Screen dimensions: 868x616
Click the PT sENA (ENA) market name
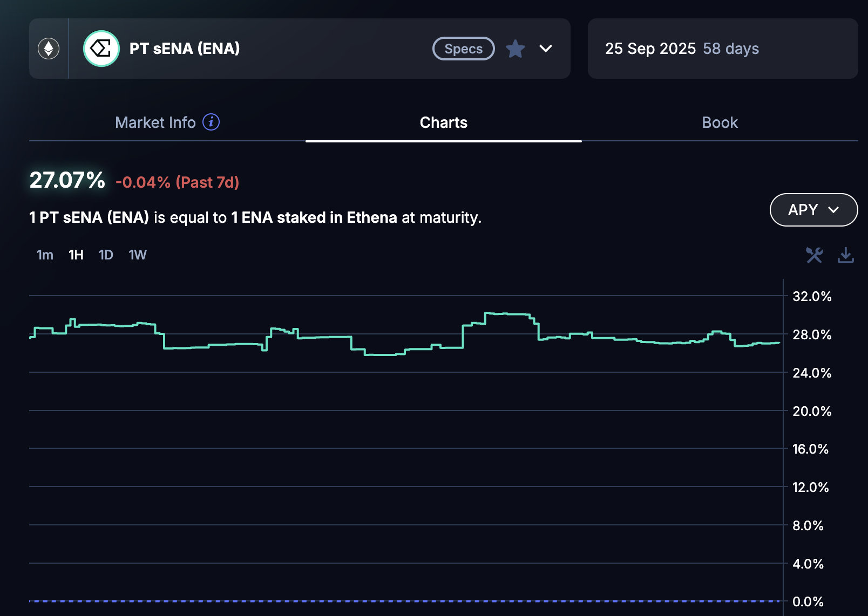(185, 49)
